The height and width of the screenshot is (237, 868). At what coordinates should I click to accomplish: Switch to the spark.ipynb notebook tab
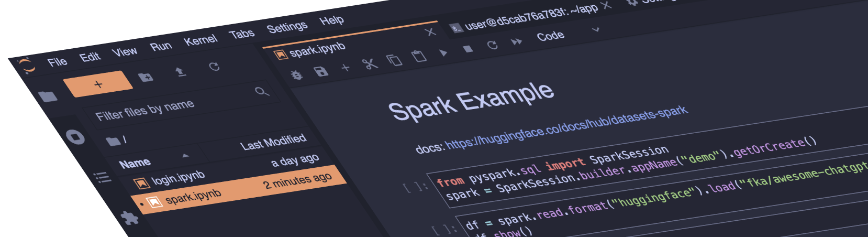[317, 49]
